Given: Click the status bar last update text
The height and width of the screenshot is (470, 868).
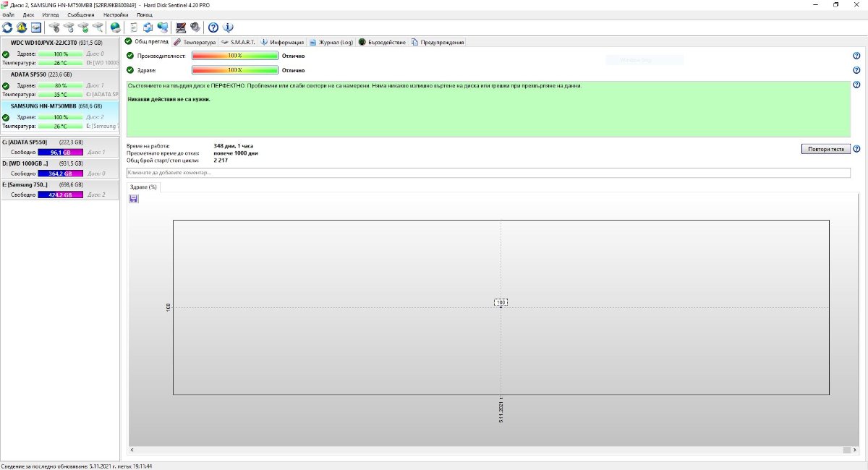Looking at the screenshot, I should click(x=77, y=466).
